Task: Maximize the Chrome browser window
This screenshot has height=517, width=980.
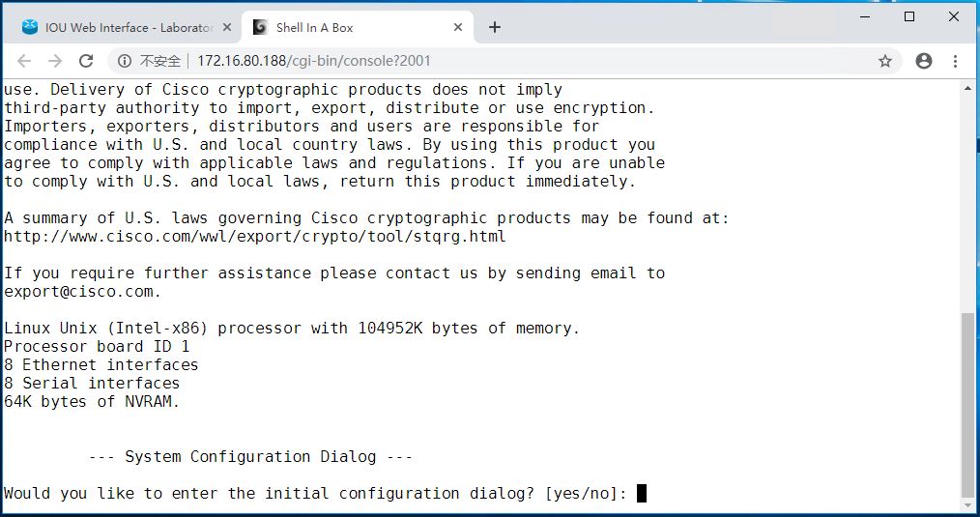Action: 910,16
